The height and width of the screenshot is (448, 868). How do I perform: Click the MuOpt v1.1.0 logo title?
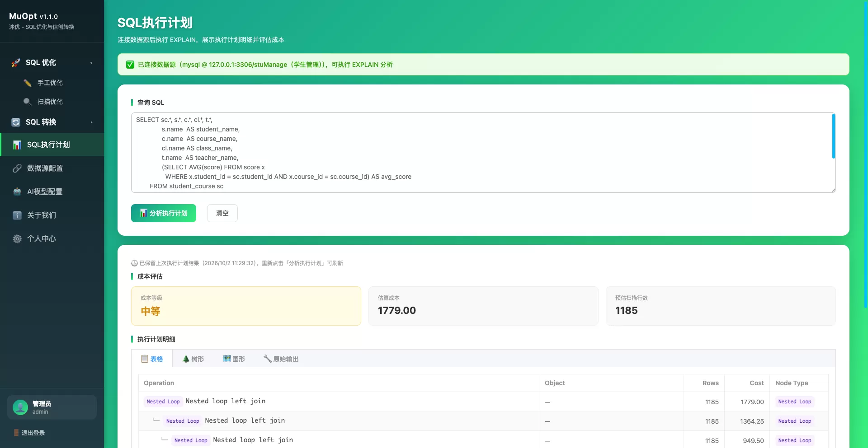click(33, 16)
